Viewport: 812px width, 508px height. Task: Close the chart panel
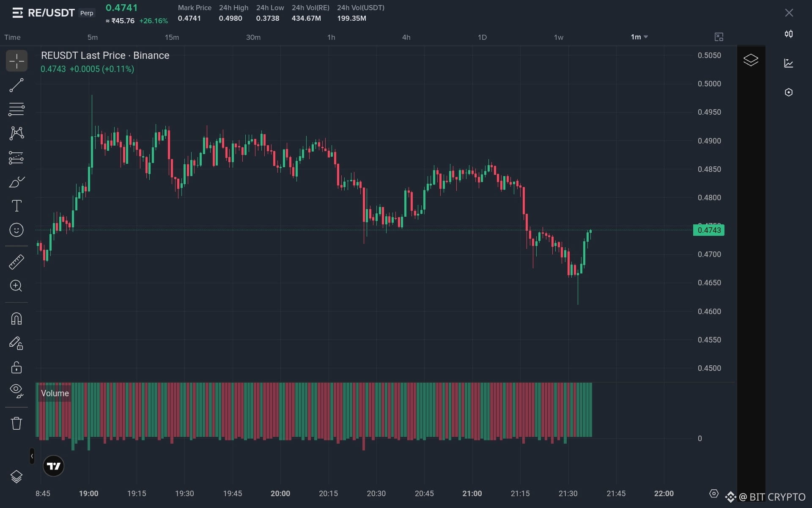789,13
